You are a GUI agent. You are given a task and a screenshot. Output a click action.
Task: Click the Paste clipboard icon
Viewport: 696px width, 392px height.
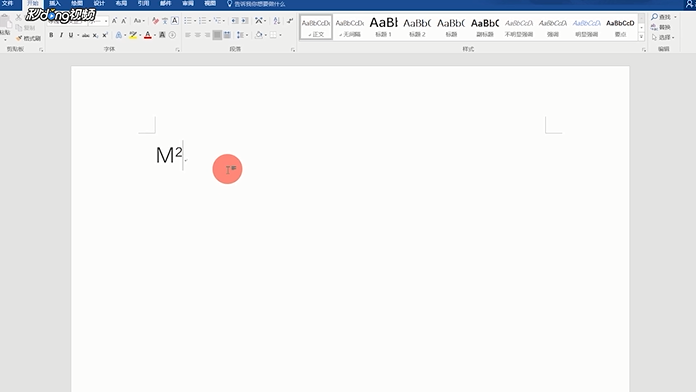click(5, 21)
